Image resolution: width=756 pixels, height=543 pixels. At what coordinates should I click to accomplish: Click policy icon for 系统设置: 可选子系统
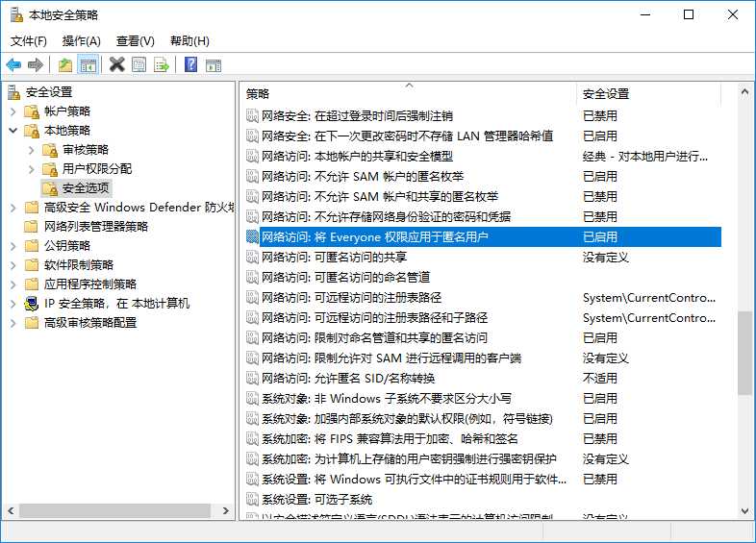click(x=252, y=499)
